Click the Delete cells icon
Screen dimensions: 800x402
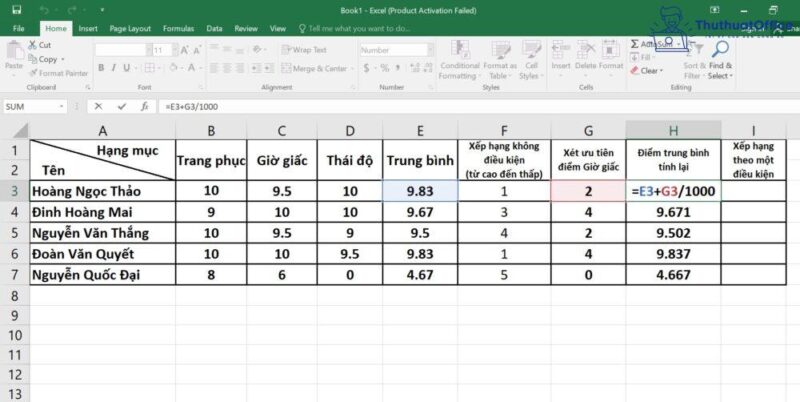585,50
